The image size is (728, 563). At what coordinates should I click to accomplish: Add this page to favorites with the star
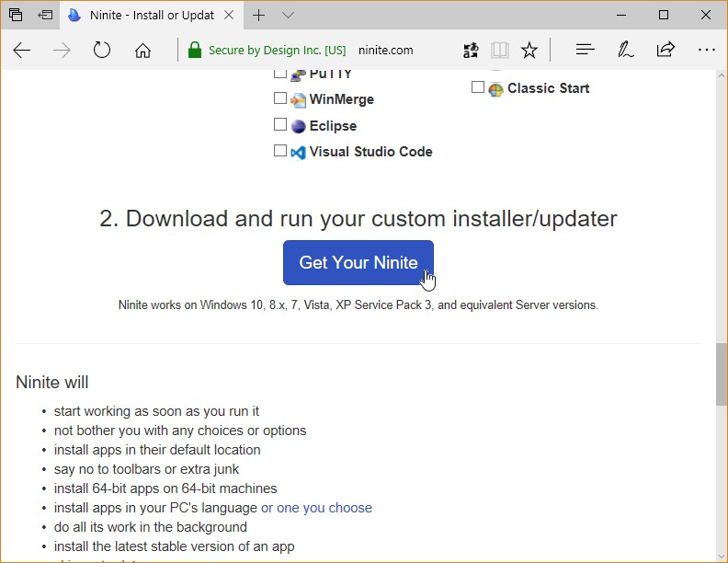(x=529, y=51)
